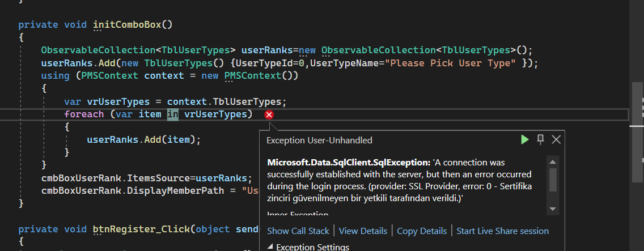Click cmbBoxUserRank.ItemsSource line
Screen dimensions: 644x251
click(x=146, y=178)
